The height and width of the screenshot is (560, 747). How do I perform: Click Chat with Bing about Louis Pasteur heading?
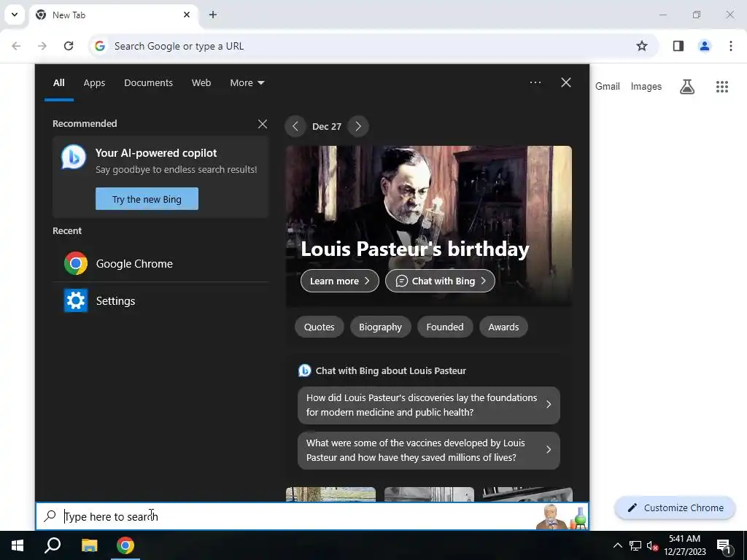tap(391, 370)
